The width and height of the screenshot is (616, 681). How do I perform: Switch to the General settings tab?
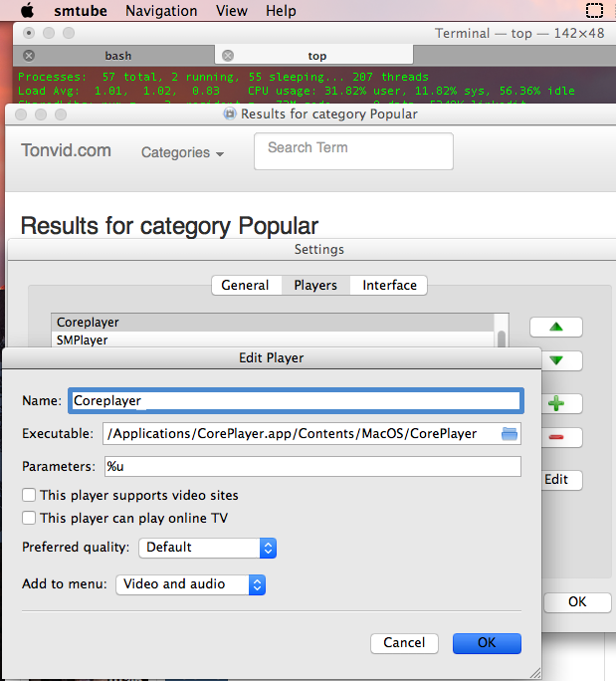(245, 286)
